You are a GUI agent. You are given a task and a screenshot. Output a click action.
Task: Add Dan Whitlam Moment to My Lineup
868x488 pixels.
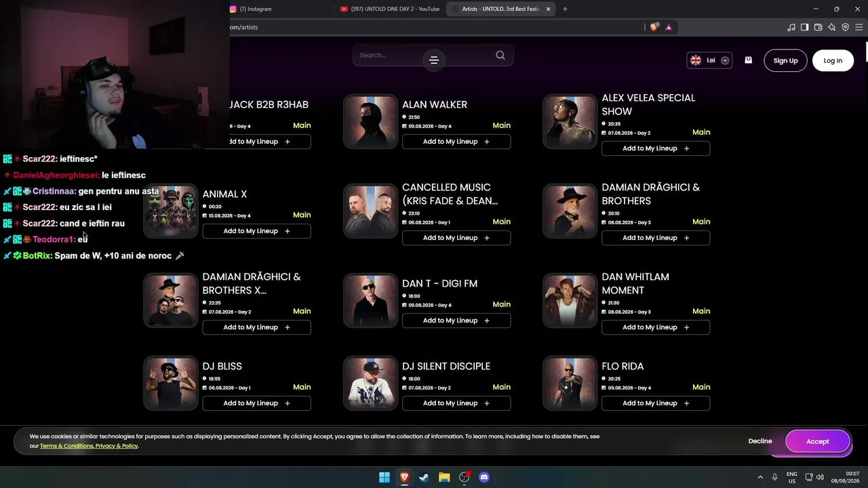656,327
